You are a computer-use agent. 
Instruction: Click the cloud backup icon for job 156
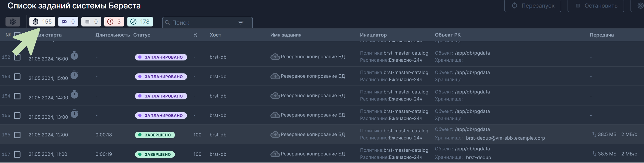coord(275,134)
